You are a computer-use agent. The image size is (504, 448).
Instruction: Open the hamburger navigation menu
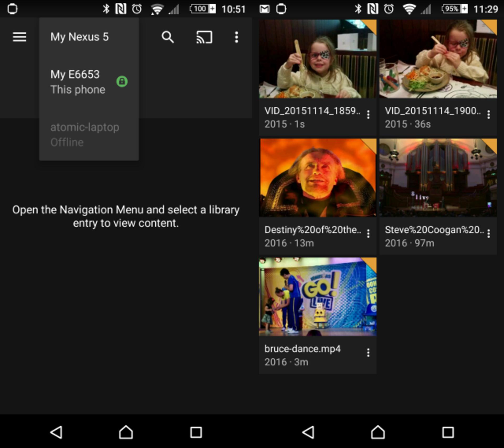19,37
